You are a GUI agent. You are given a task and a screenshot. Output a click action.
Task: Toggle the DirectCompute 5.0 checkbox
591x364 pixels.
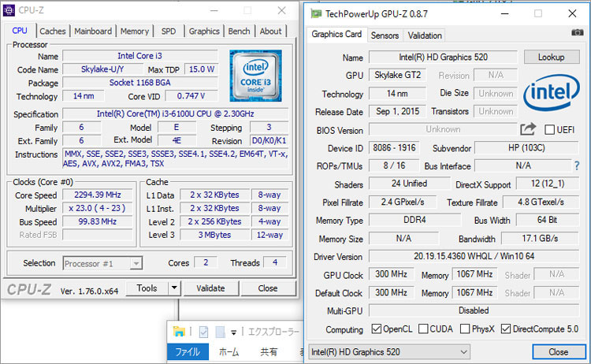click(x=506, y=329)
